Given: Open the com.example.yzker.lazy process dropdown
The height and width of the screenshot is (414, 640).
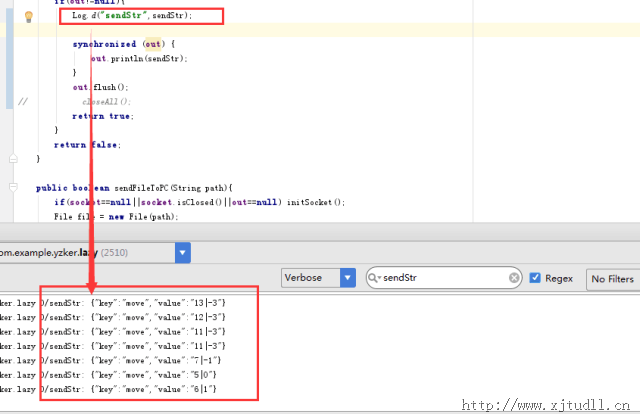Looking at the screenshot, I should click(182, 253).
